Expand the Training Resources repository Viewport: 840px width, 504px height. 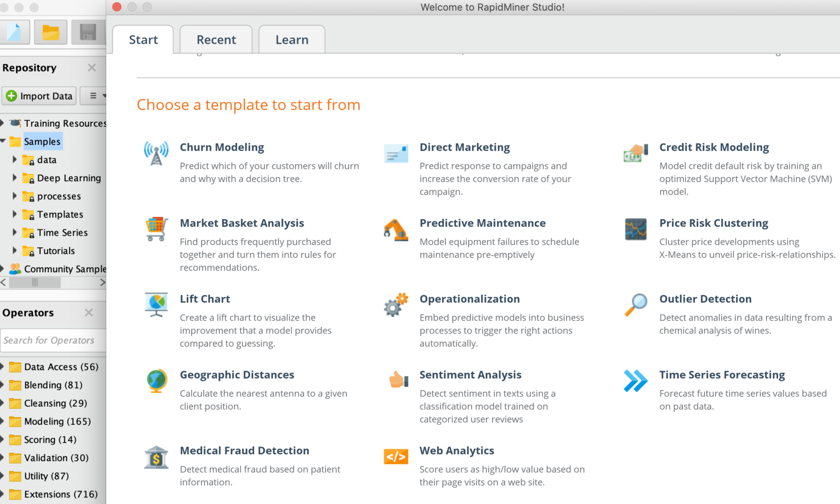point(2,123)
